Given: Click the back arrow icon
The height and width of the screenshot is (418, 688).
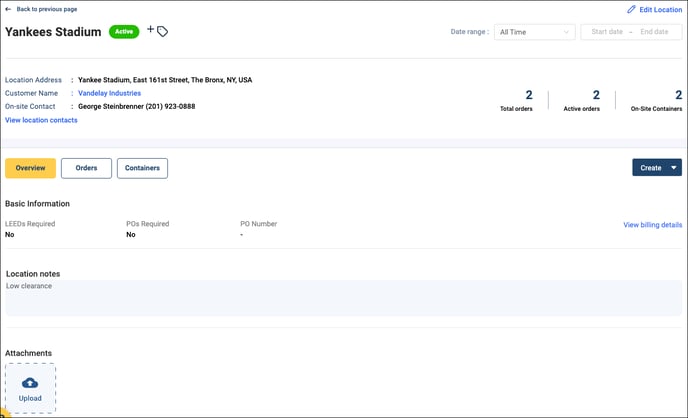Looking at the screenshot, I should coord(8,9).
